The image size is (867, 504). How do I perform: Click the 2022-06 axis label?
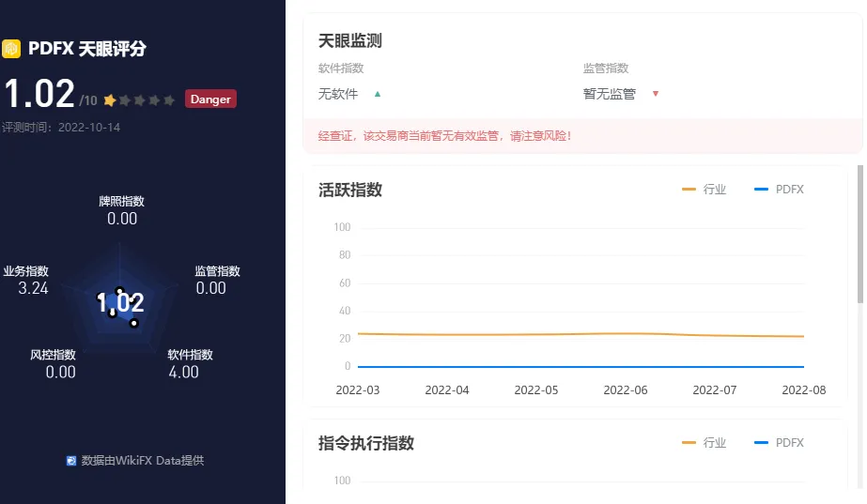pos(626,390)
